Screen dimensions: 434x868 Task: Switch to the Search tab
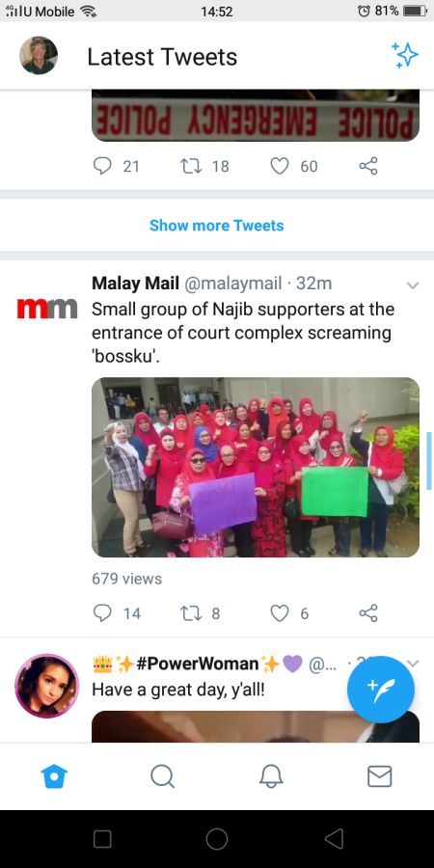[163, 776]
